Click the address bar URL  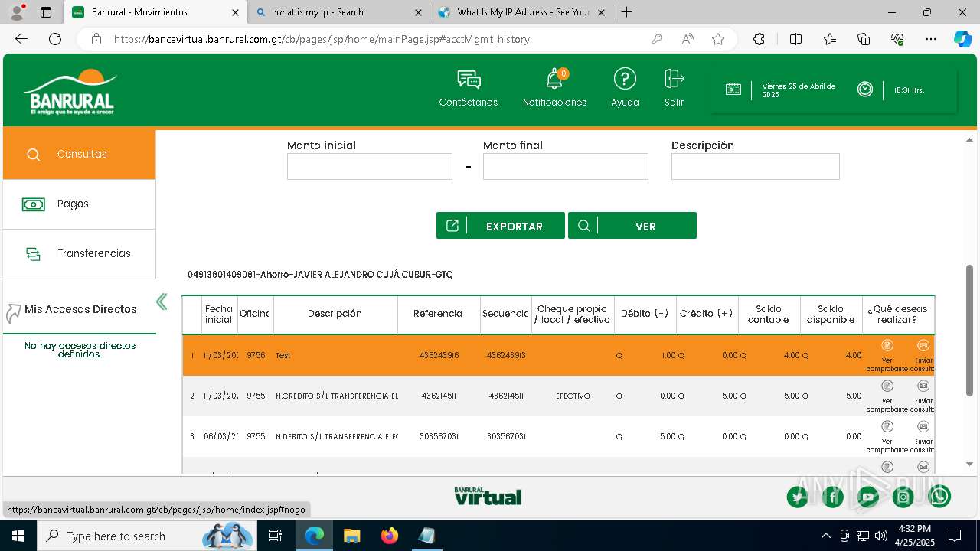click(322, 39)
